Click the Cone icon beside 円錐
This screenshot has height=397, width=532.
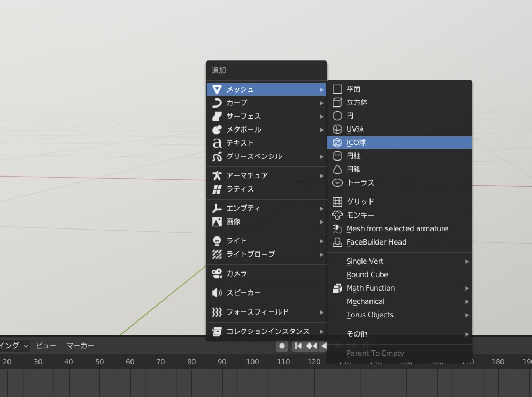pos(337,169)
